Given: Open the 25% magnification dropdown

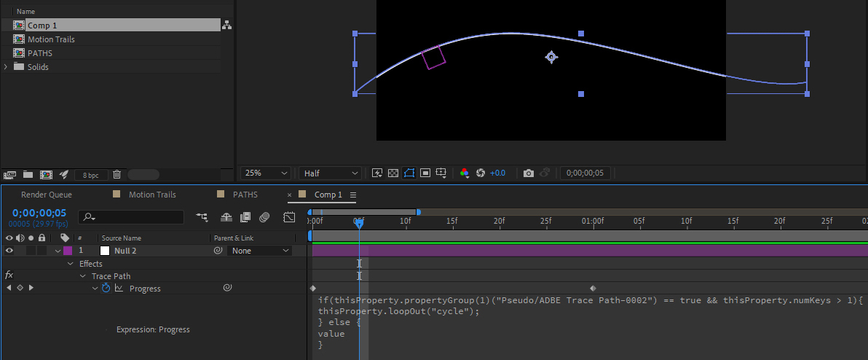Looking at the screenshot, I should [x=266, y=173].
